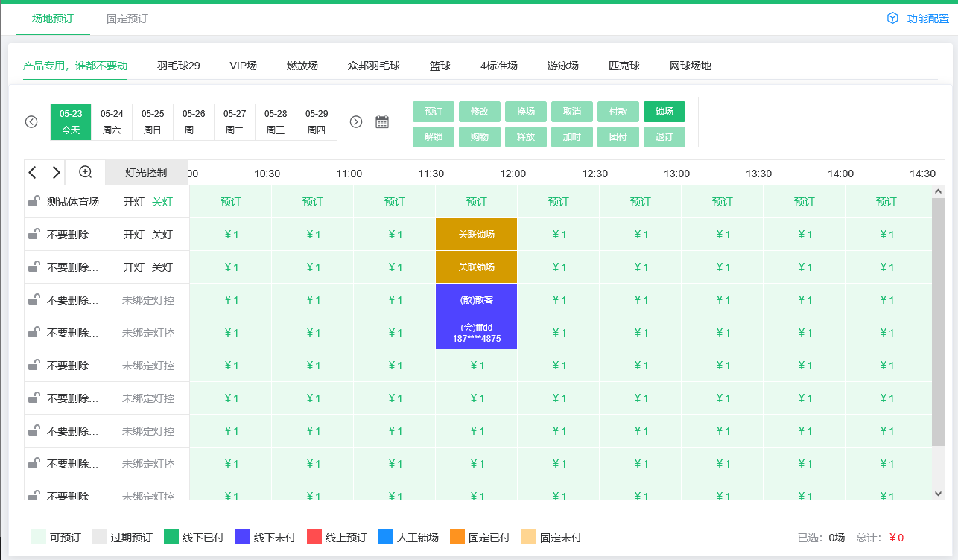Click the 可预订 legend color swatch
958x560 pixels.
click(39, 537)
